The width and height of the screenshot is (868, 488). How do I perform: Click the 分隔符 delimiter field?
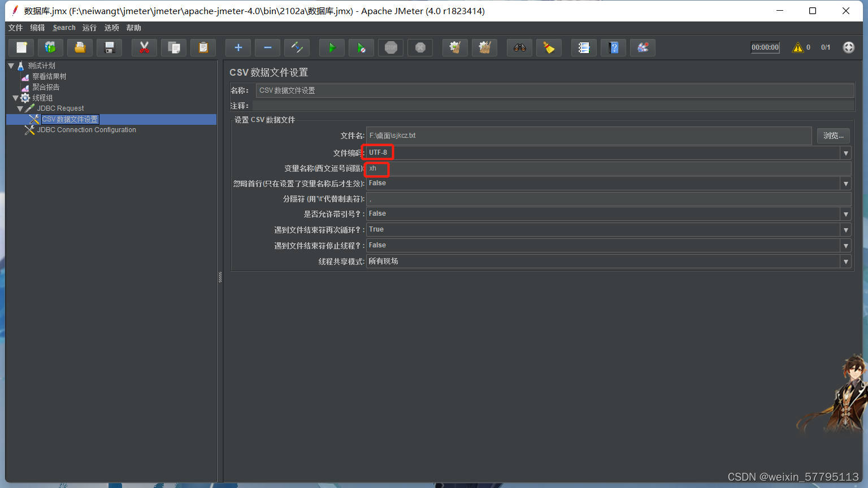click(609, 199)
